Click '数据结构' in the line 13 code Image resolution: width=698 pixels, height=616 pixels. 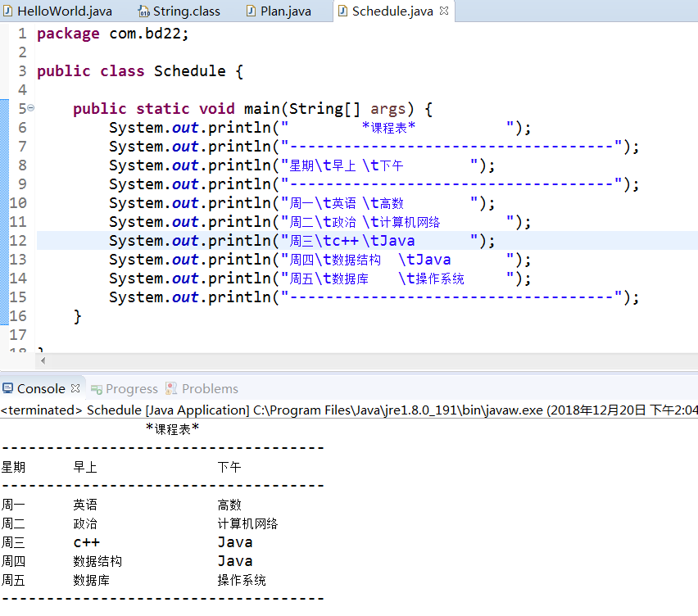click(356, 260)
